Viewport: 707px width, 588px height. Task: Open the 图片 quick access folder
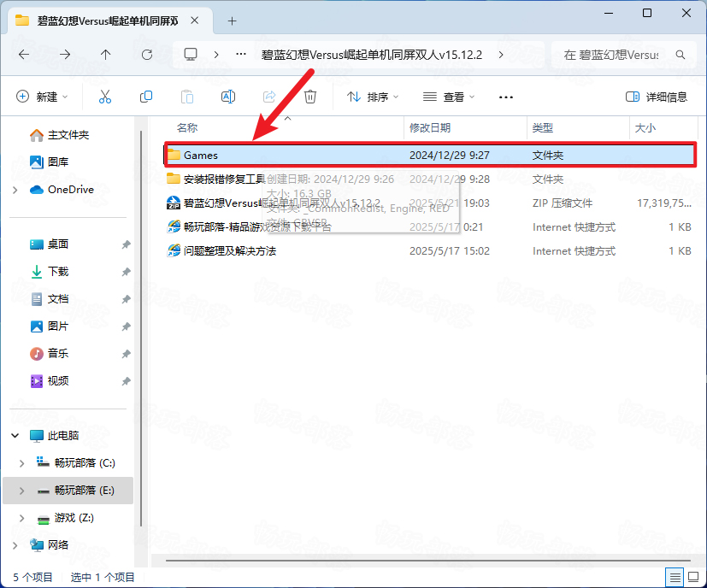(49, 326)
